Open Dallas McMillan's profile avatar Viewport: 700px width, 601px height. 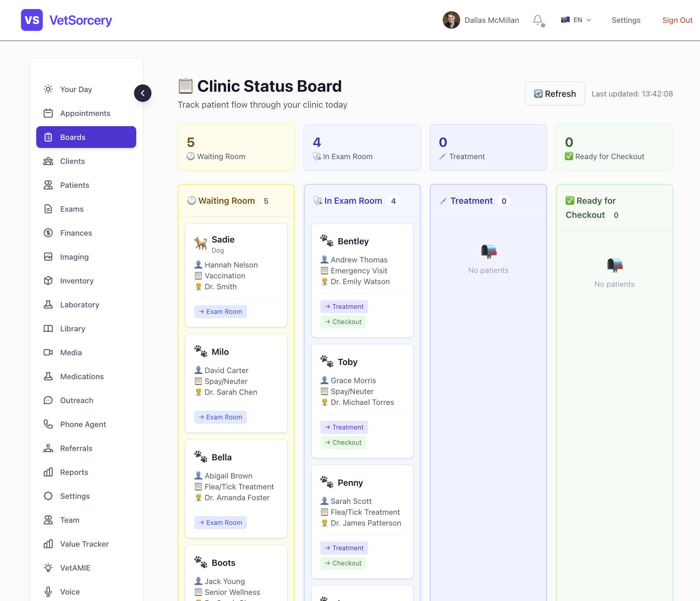451,20
